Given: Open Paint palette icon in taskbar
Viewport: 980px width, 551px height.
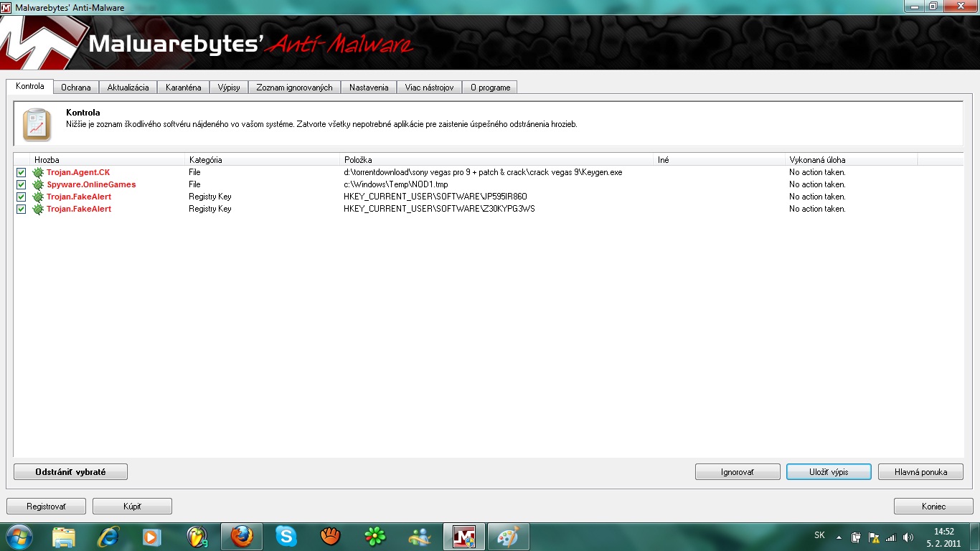Looking at the screenshot, I should tap(509, 537).
